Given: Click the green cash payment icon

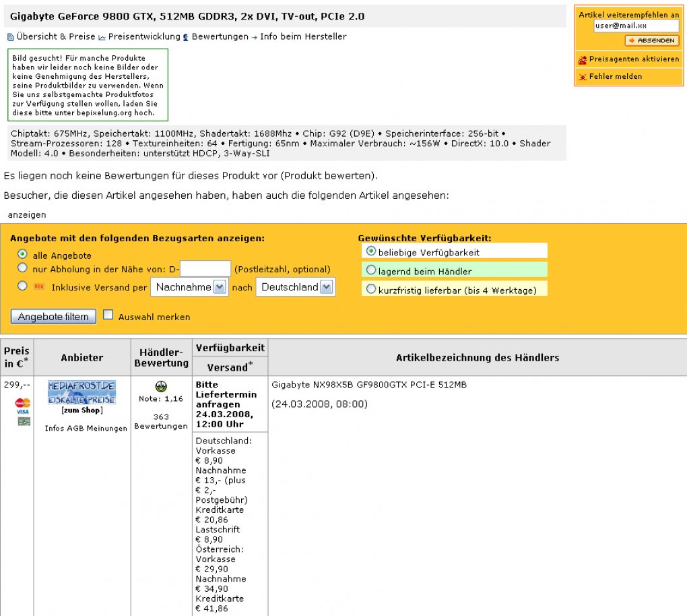Looking at the screenshot, I should 24,421.
